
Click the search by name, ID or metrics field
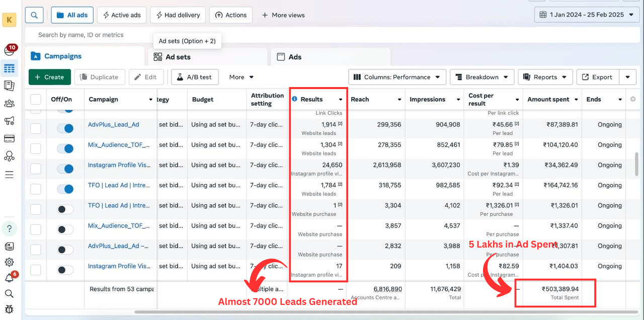(x=201, y=35)
